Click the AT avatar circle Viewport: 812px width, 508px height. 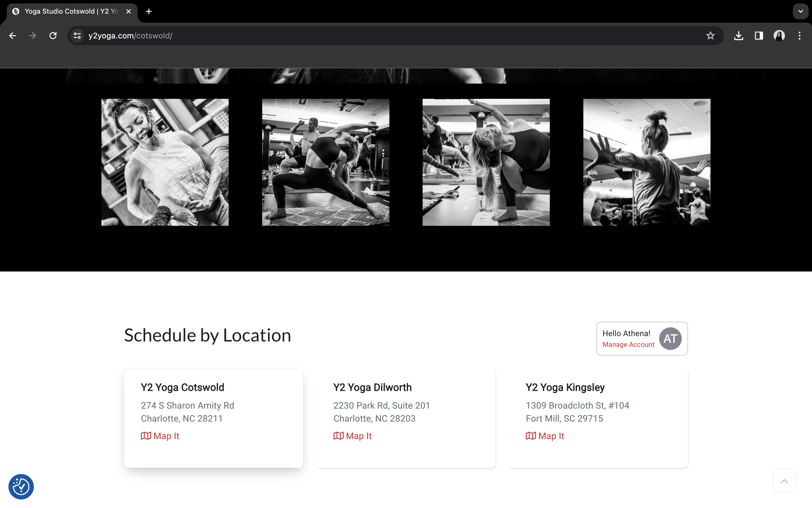coord(670,338)
